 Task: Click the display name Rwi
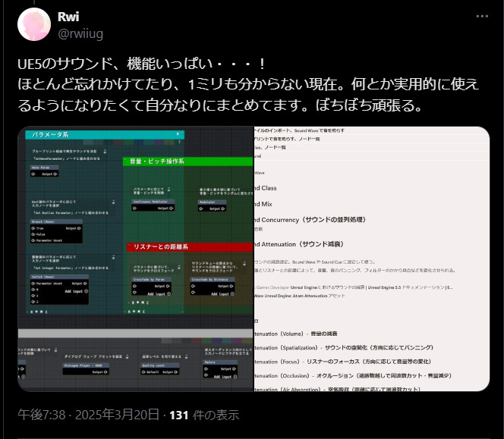68,17
